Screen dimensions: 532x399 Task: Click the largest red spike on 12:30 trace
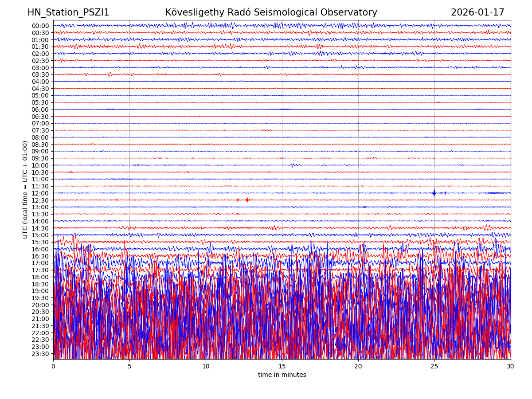point(247,200)
